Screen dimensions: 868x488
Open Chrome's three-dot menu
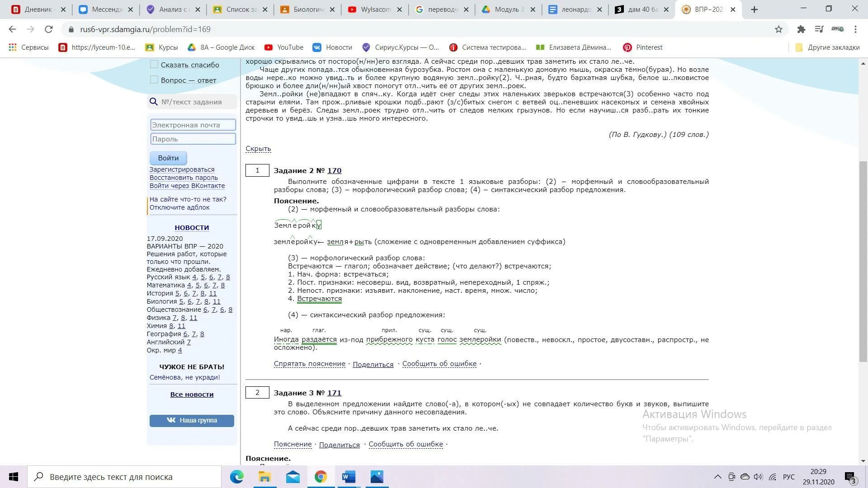(x=855, y=29)
